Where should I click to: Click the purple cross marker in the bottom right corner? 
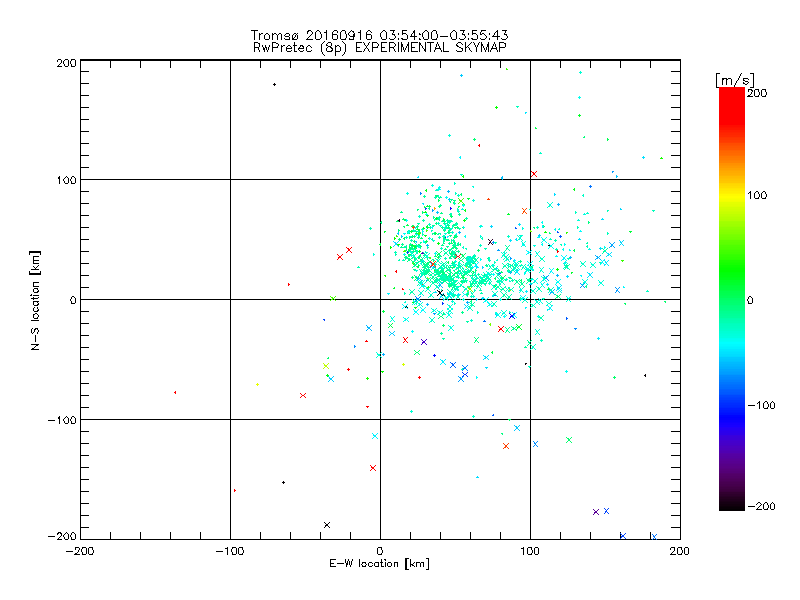pos(595,512)
